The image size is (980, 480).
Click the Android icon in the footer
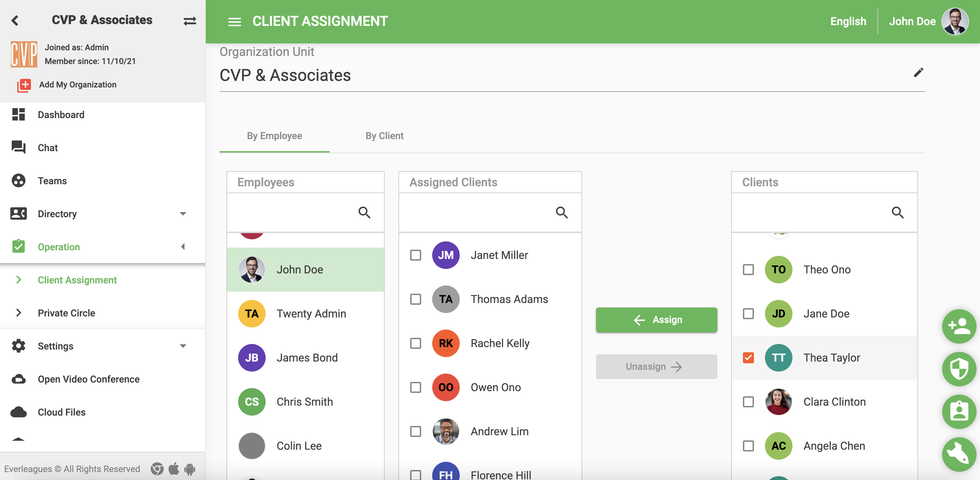[x=190, y=469]
